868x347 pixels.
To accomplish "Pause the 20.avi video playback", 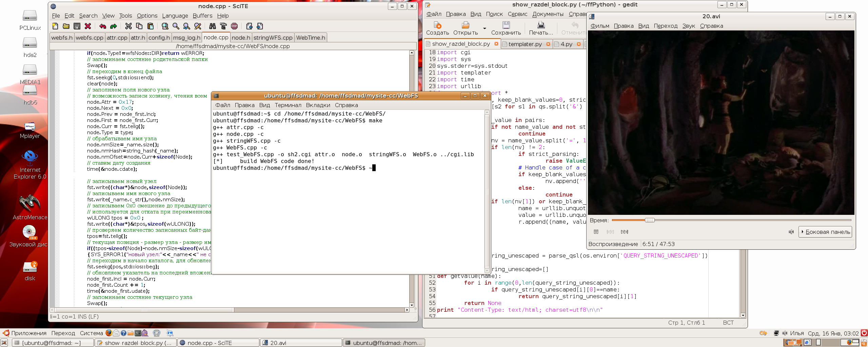I will coord(596,232).
